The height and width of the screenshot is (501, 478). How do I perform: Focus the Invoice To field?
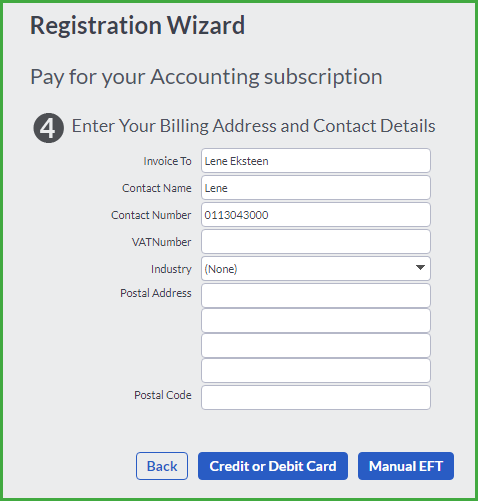(x=316, y=161)
